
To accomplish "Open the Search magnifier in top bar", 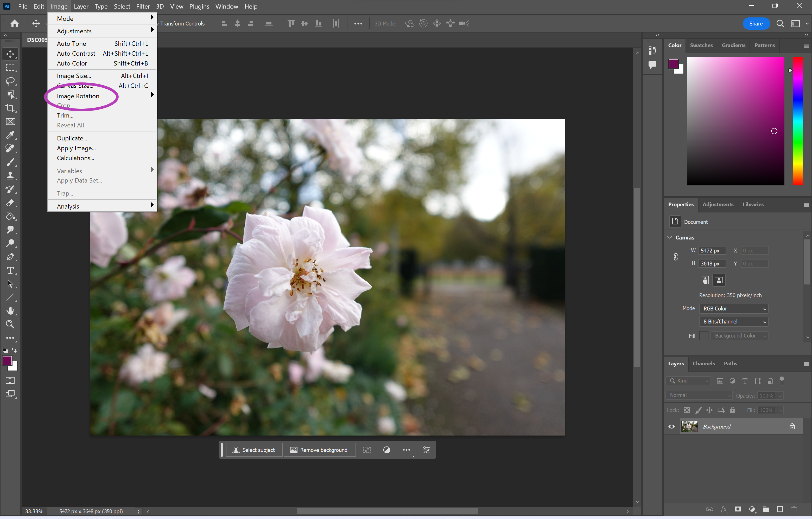I will pos(780,23).
